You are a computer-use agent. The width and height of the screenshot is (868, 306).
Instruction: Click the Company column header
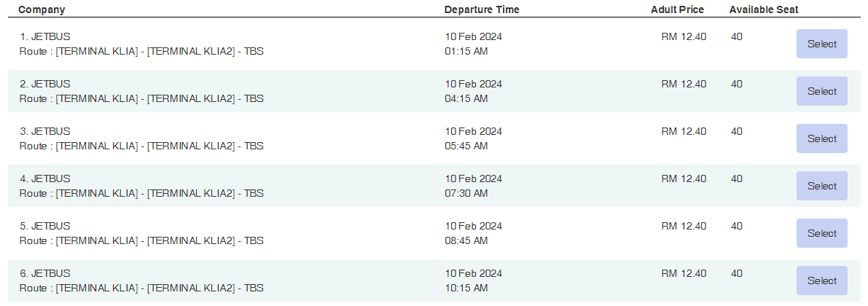pyautogui.click(x=42, y=9)
